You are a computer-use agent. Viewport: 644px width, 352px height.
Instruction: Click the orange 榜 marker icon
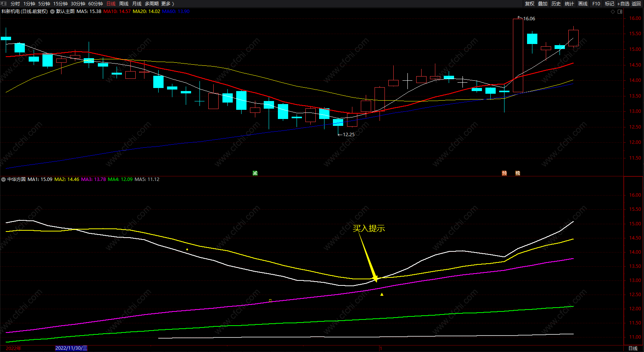click(x=517, y=173)
